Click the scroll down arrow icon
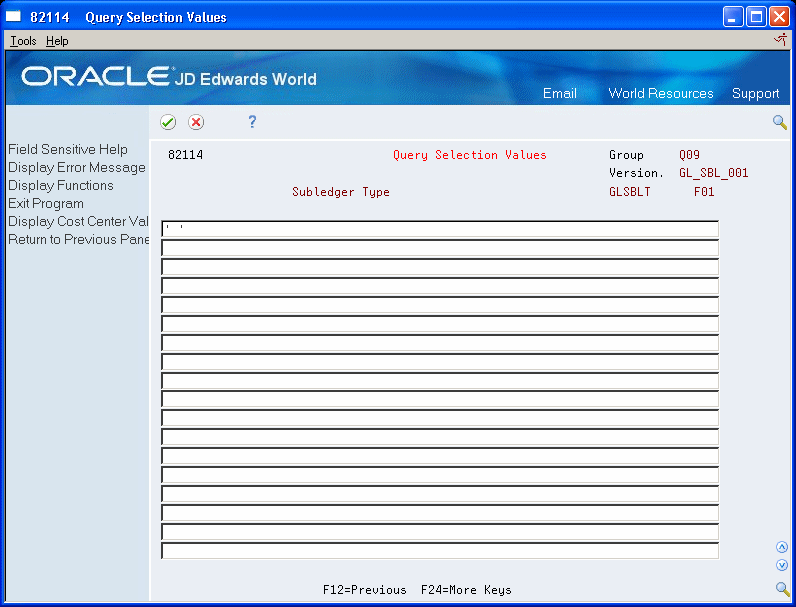796x607 pixels. click(782, 565)
